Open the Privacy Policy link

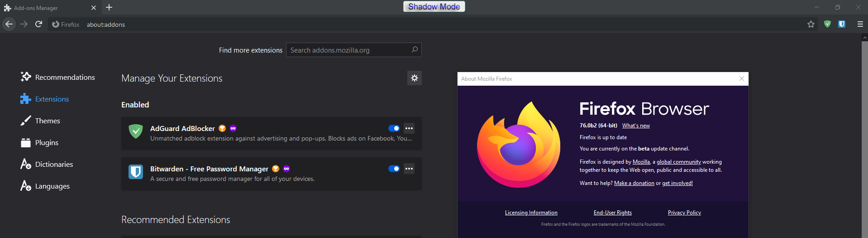(684, 213)
